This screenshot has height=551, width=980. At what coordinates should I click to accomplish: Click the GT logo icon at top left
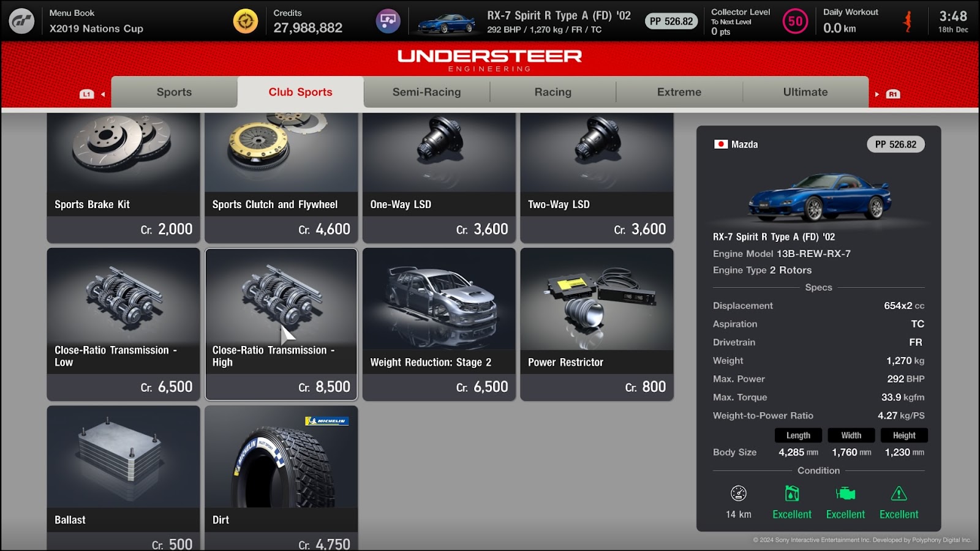21,21
